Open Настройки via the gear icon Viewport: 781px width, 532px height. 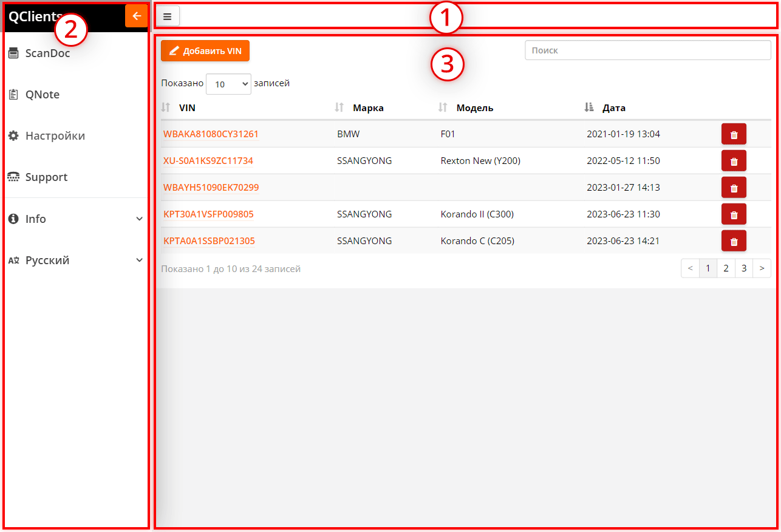click(14, 135)
